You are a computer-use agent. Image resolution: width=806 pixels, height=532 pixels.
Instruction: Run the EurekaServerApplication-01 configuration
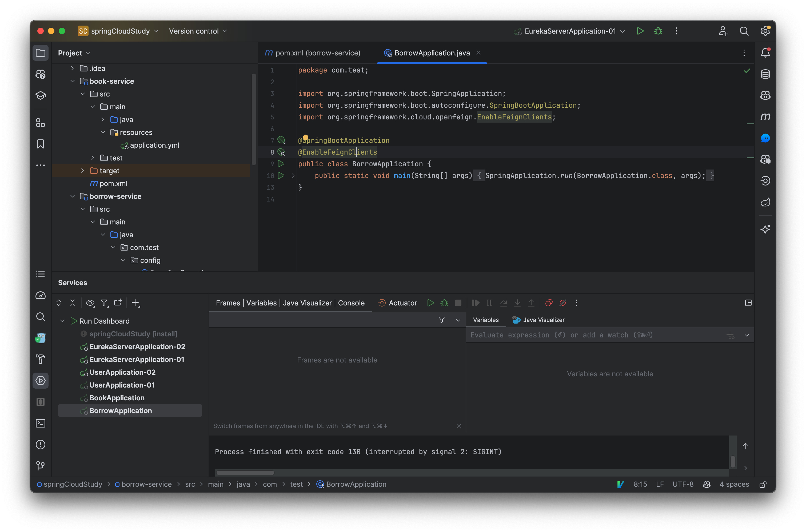tap(640, 31)
